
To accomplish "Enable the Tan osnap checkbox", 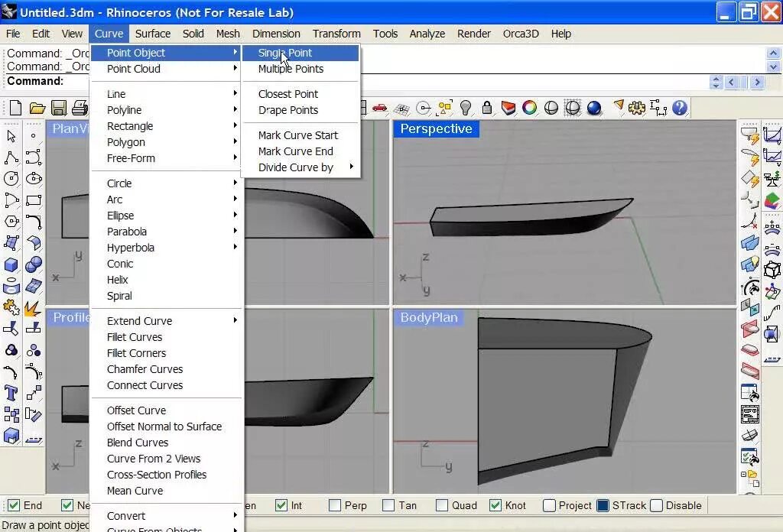I will (x=388, y=505).
